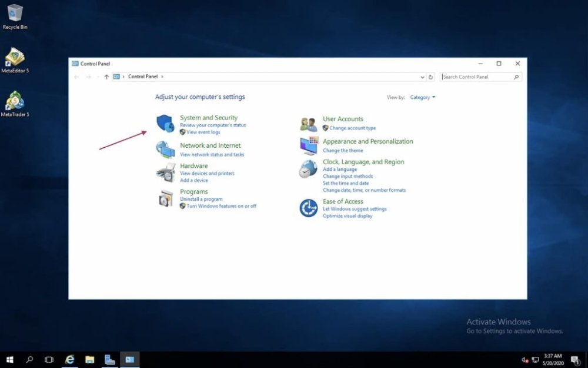Open the Programs category

(x=193, y=191)
